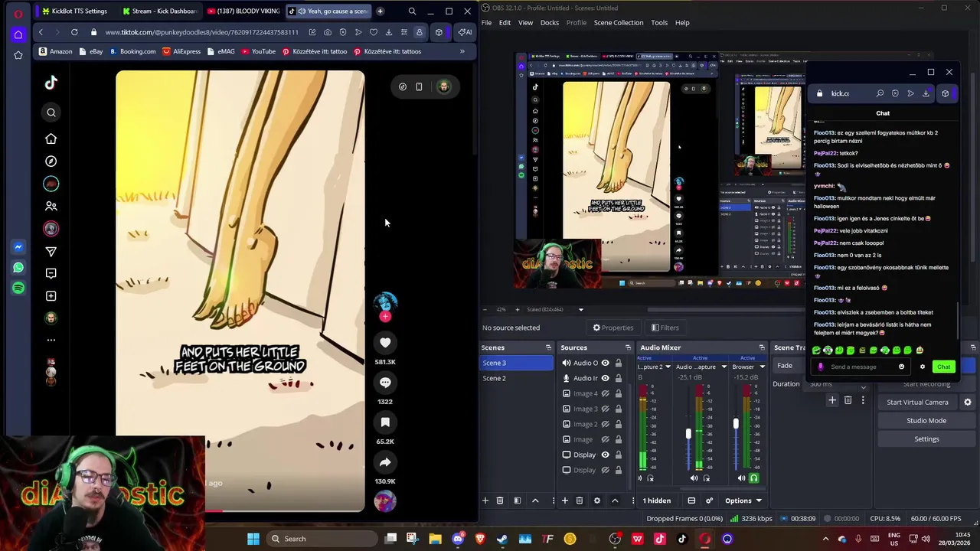
Task: Hide the Audio Ir source eye icon
Action: 605,378
